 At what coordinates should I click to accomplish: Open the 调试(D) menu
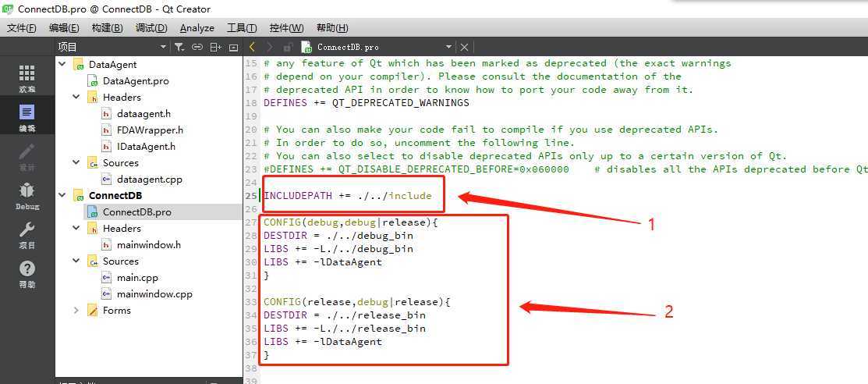pyautogui.click(x=151, y=27)
